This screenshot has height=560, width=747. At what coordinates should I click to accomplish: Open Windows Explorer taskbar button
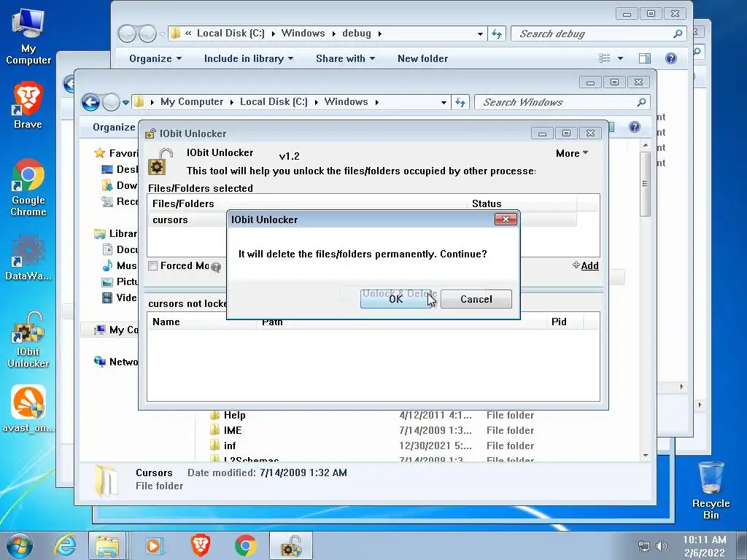point(107,545)
